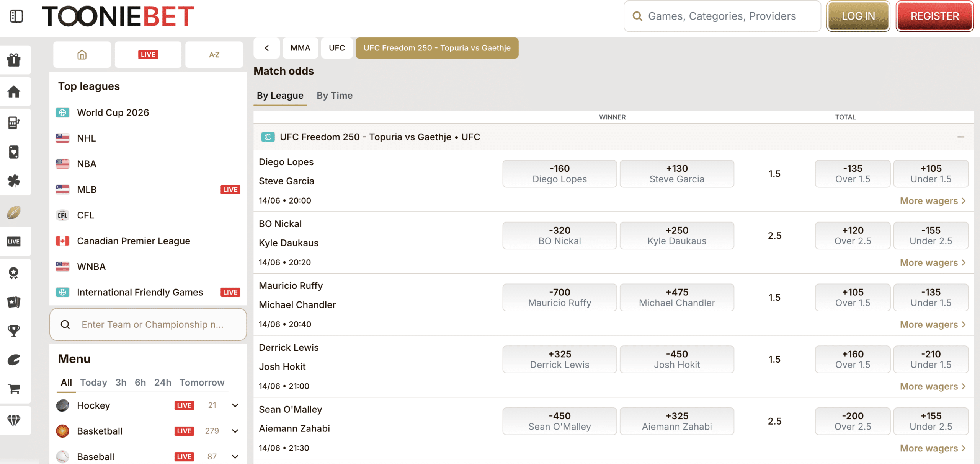Click the Hockey puck icon in Menu
Viewport: 980px width, 464px height.
[x=62, y=405]
